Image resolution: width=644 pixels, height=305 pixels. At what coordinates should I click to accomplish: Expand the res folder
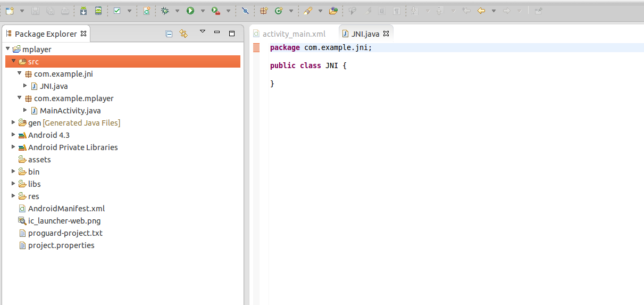coord(13,196)
